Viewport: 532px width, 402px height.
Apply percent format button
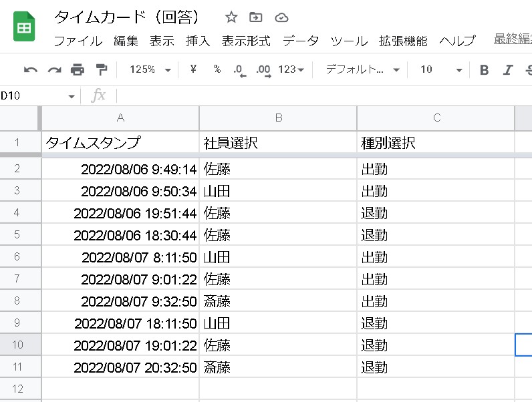point(217,70)
